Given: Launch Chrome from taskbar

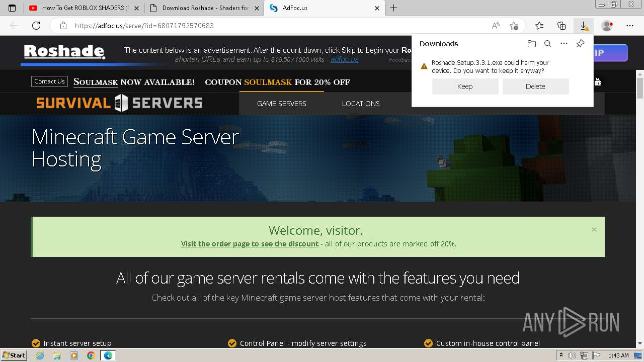Looking at the screenshot, I should (x=91, y=355).
